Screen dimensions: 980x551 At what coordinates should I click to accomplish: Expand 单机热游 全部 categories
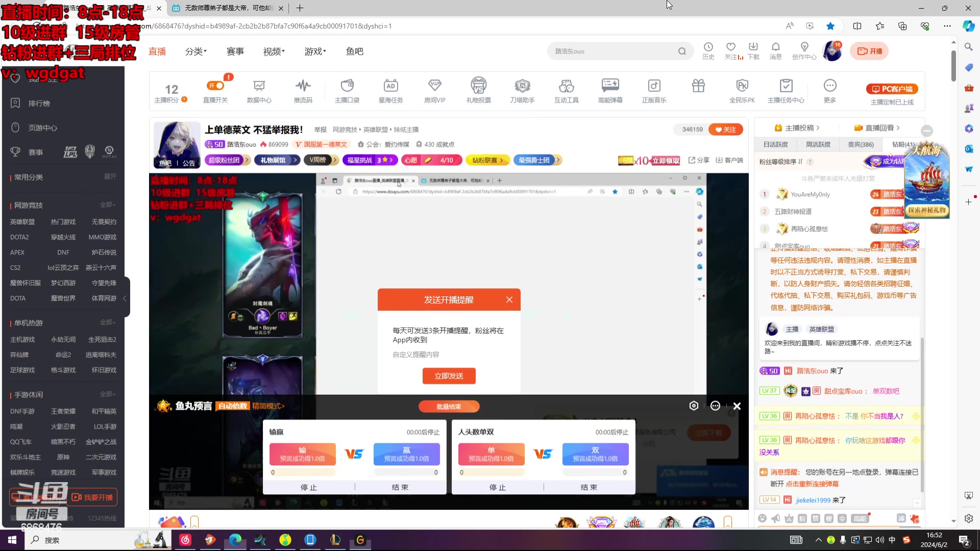point(108,322)
